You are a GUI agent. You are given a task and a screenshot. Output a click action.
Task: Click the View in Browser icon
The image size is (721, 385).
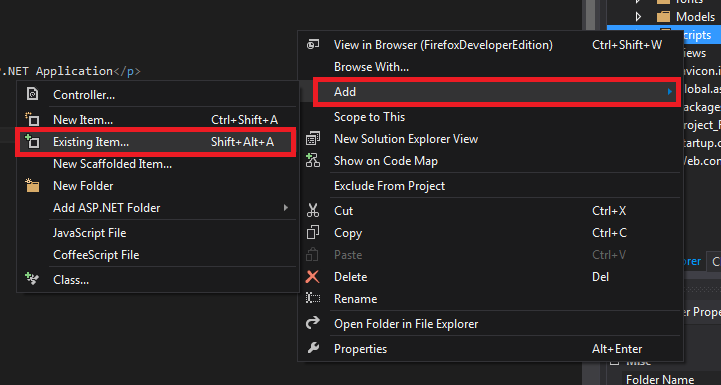tap(313, 45)
